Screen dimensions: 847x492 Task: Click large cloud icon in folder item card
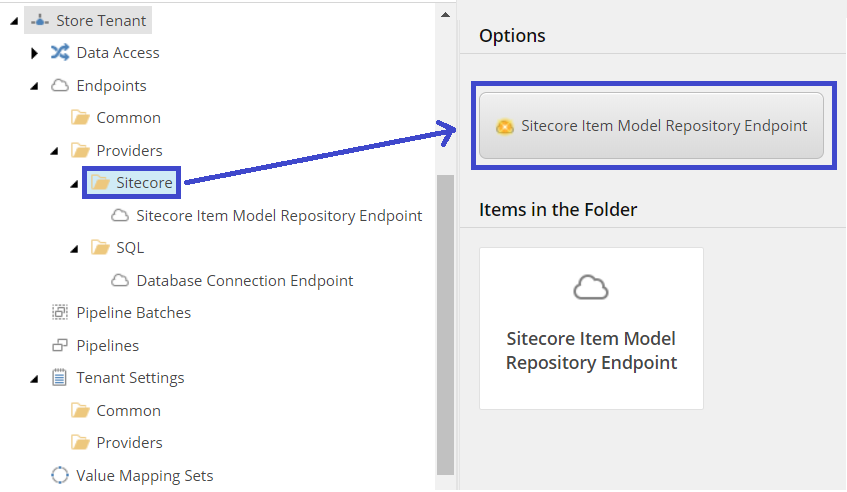tap(591, 287)
